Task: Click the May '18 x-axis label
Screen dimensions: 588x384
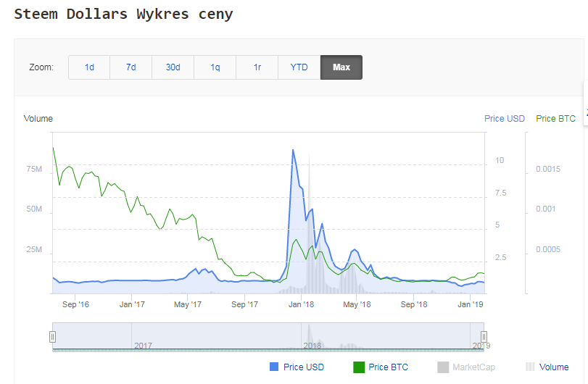Action: 357,304
